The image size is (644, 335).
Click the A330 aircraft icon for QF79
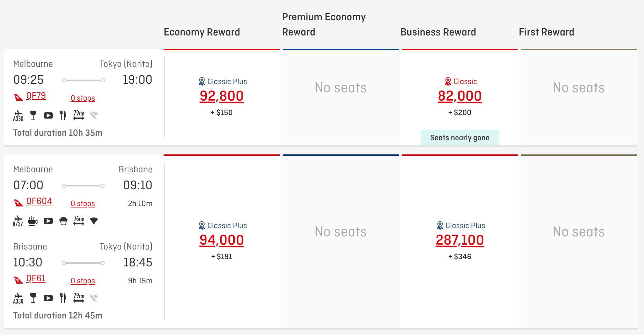coord(18,115)
